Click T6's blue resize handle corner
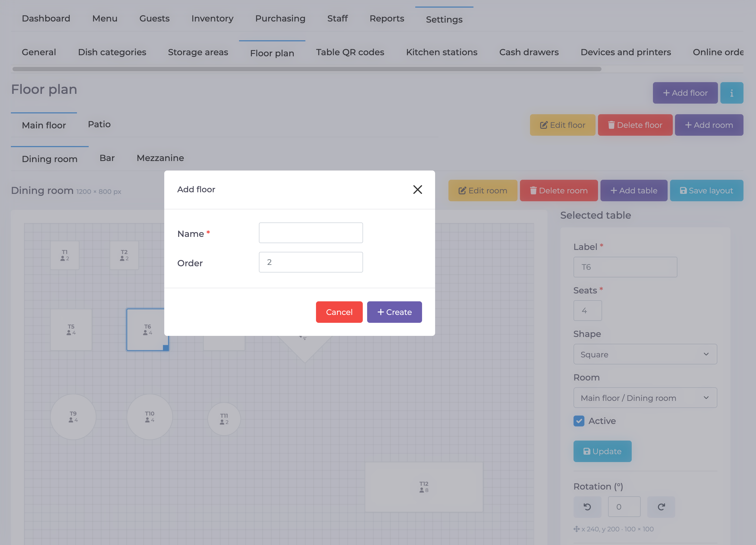This screenshot has width=756, height=545. click(166, 348)
